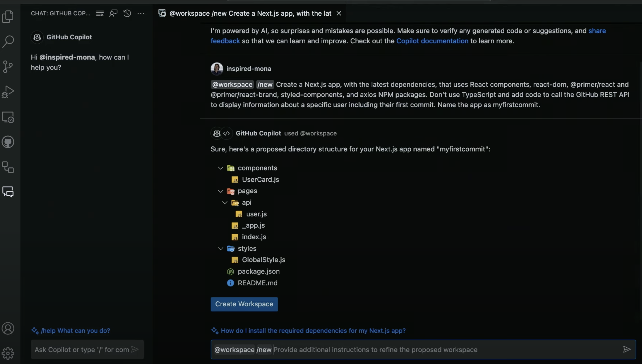
Task: Open chat panel More Actions menu
Action: [141, 13]
